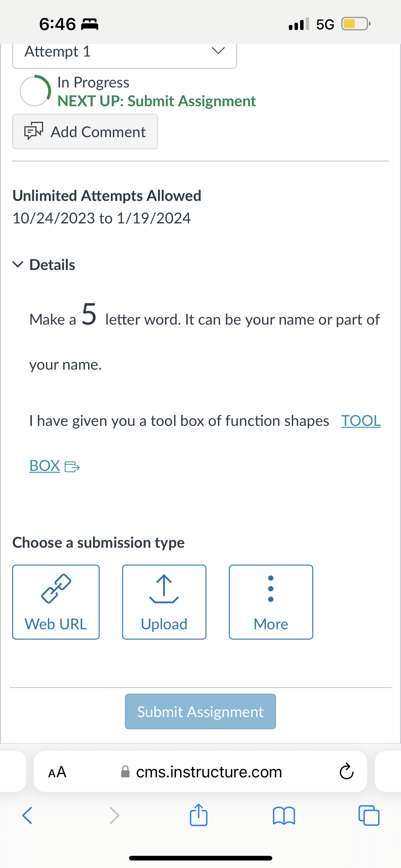Choose the Upload arrow icon
The image size is (401, 868).
164,589
